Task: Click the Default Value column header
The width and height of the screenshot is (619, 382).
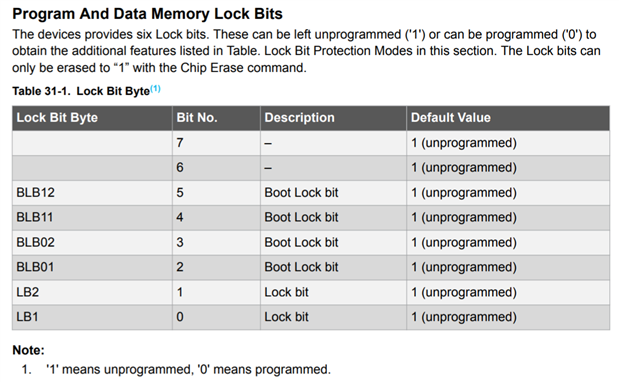Action: [508, 118]
